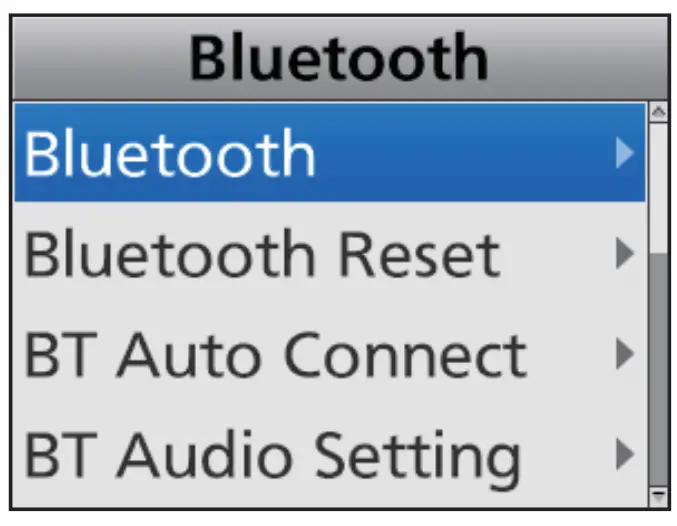Select the highlighted Bluetooth menu entry

(170, 153)
